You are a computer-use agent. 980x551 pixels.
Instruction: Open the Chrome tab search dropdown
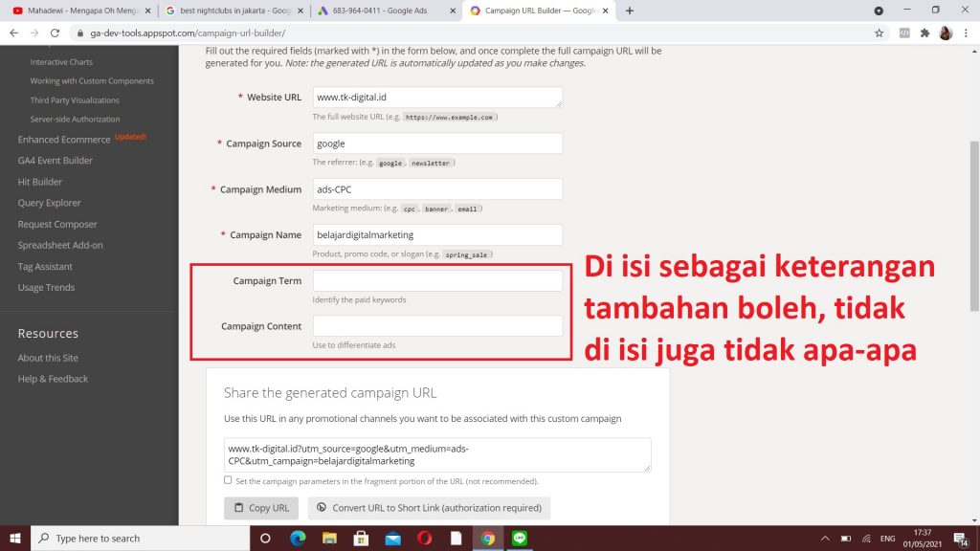879,11
